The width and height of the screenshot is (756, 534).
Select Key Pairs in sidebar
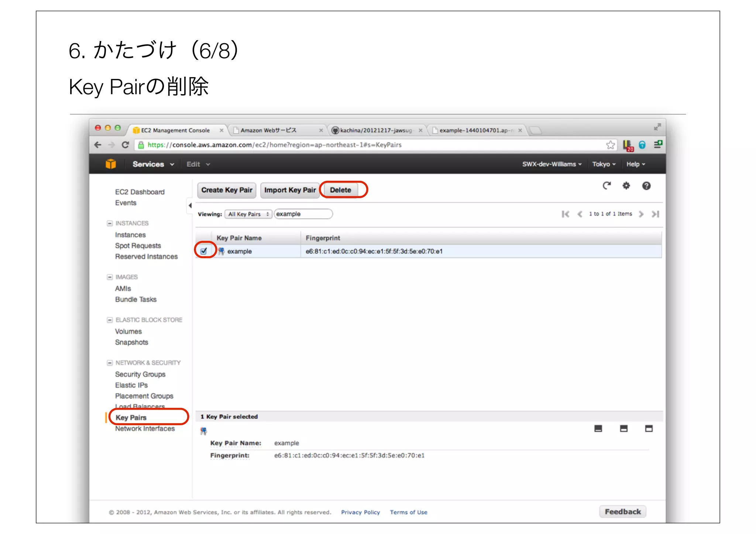click(131, 417)
